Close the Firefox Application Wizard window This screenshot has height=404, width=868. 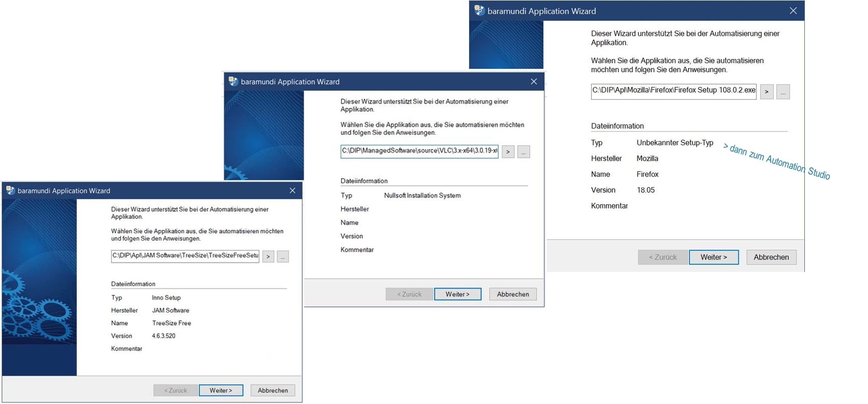pos(793,11)
